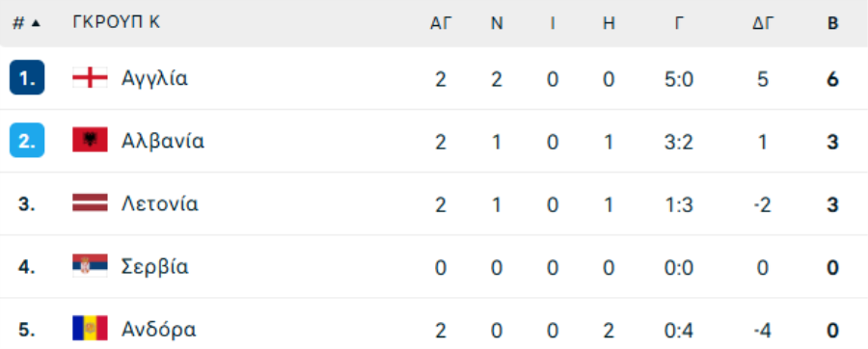Sort table by the # rank arrow
The width and height of the screenshot is (868, 349).
(x=36, y=24)
